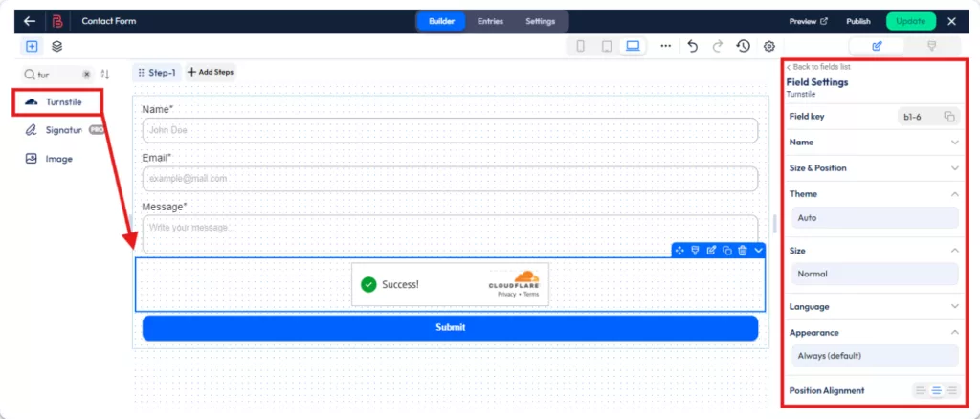Align position to the center
980x419 pixels.
(x=936, y=391)
